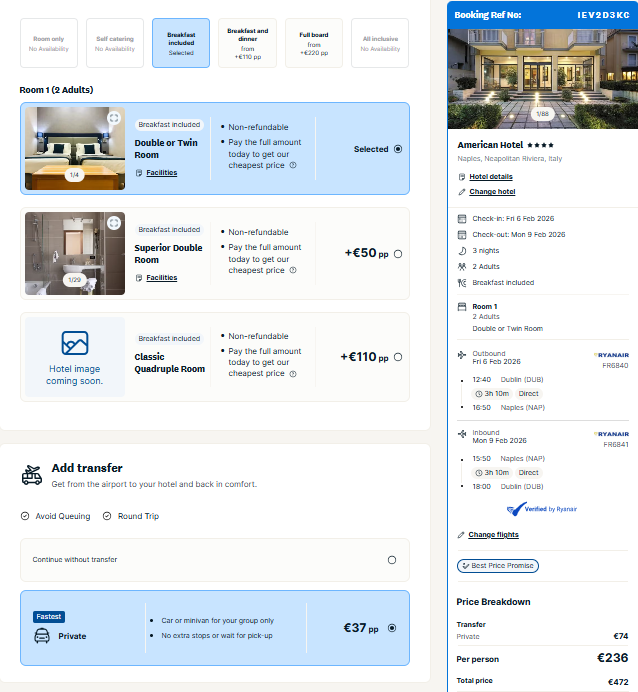Click the American Hotel name heading
The image size is (638, 692).
click(490, 145)
